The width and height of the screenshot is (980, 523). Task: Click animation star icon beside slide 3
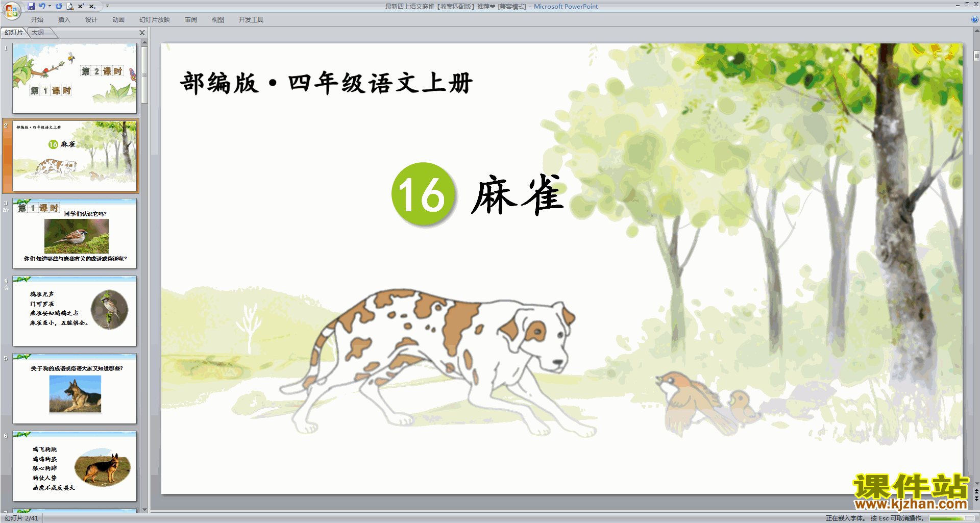6,210
